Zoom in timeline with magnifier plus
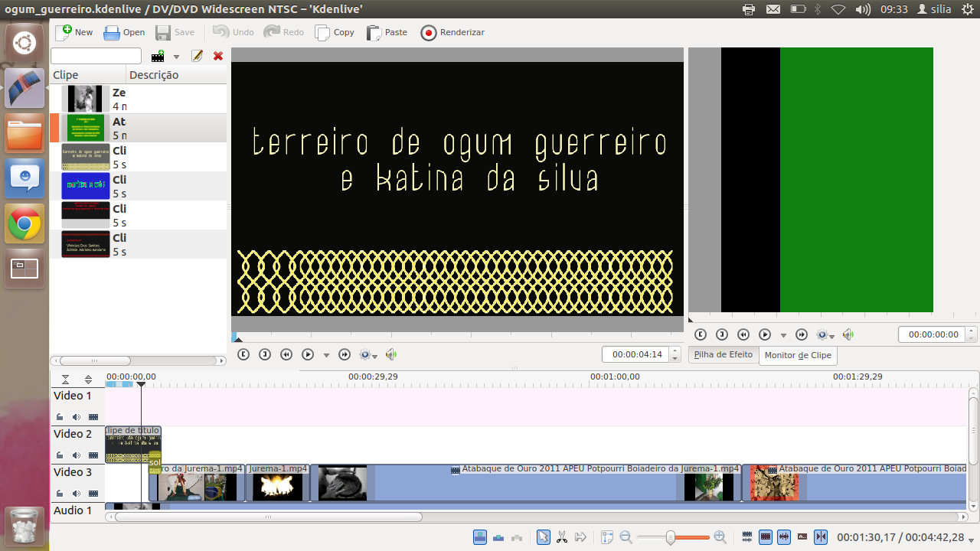The width and height of the screenshot is (980, 551). 720,537
